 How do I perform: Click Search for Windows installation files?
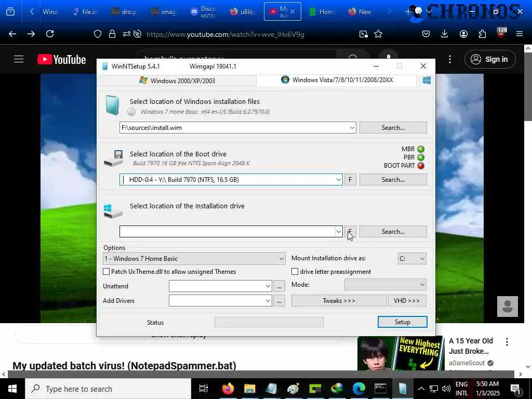pos(393,128)
